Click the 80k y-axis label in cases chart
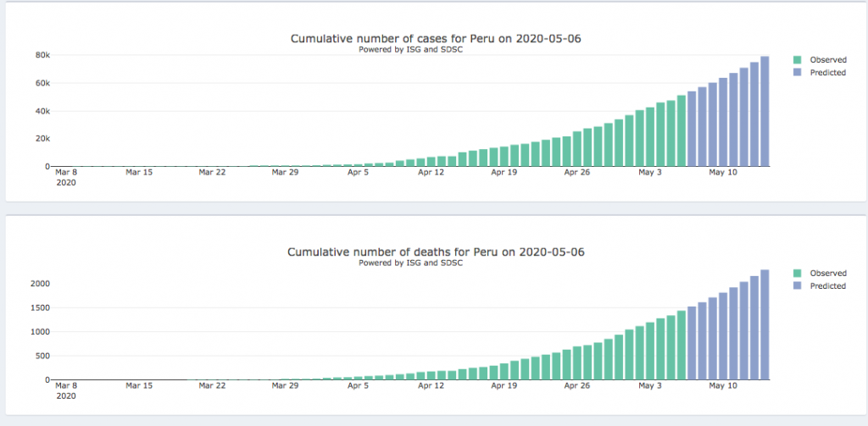Image resolution: width=868 pixels, height=426 pixels. click(42, 56)
